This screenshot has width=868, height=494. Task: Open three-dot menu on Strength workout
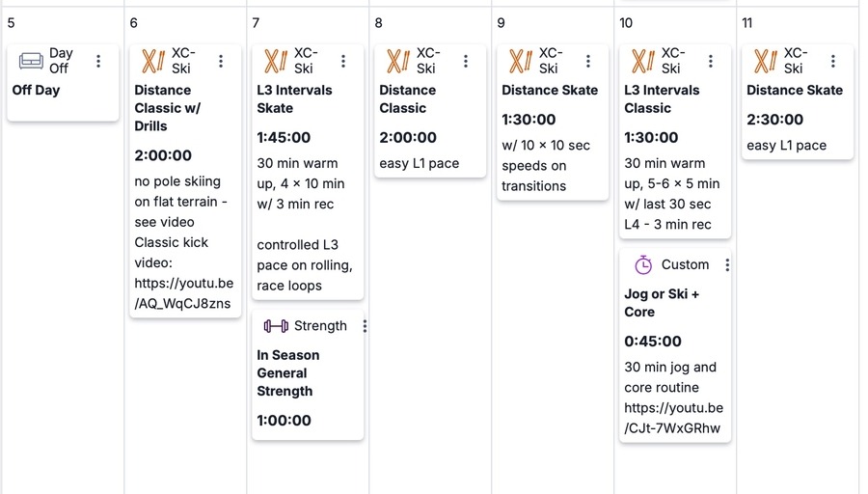click(x=365, y=326)
